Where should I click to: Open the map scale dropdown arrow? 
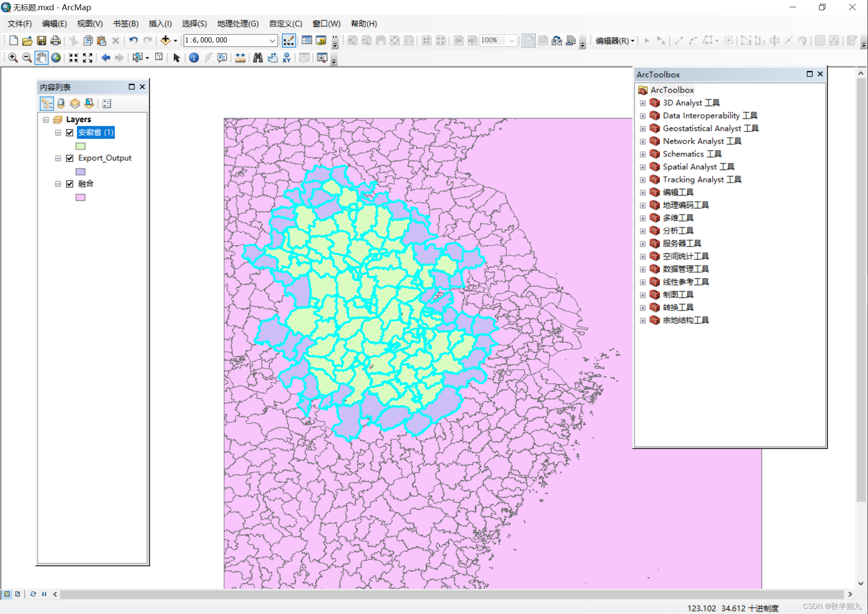[272, 41]
